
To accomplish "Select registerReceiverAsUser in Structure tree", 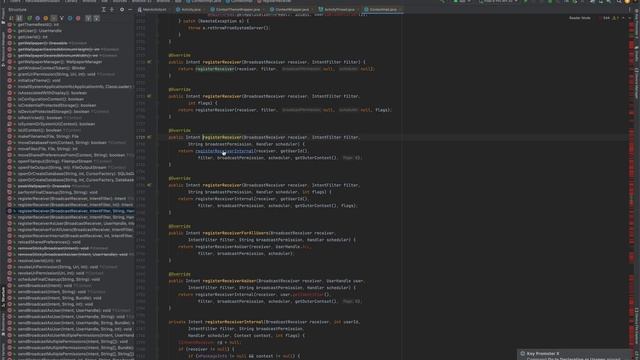I will 76,223.
